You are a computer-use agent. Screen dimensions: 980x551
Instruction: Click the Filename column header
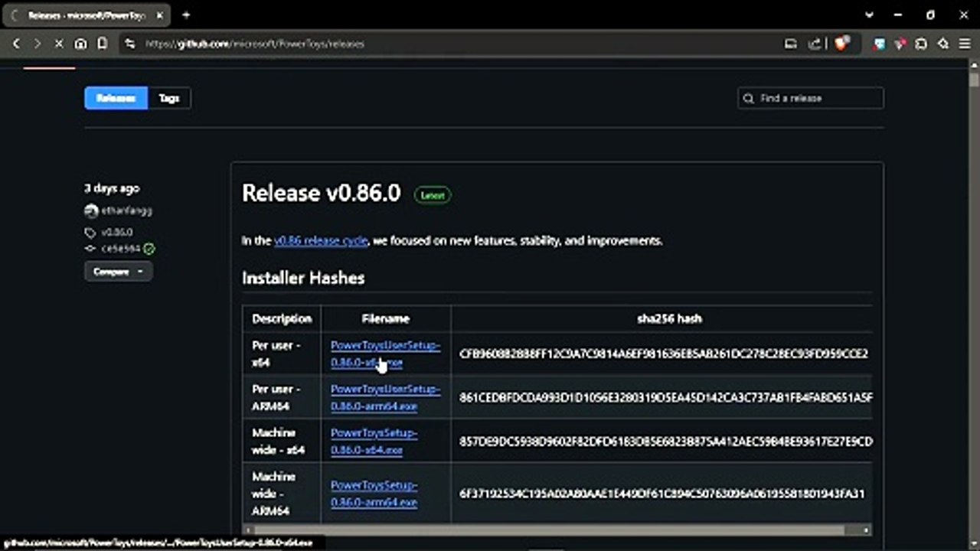[386, 318]
